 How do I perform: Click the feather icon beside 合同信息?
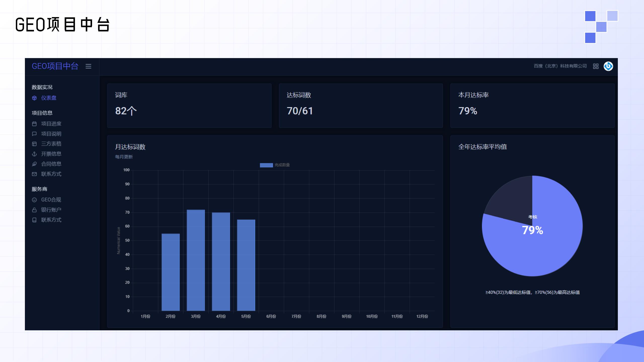(34, 164)
